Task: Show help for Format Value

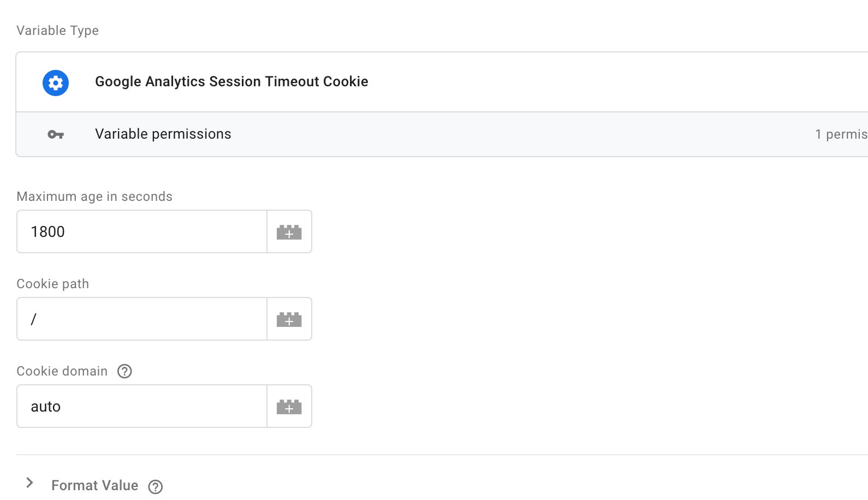Action: point(156,486)
